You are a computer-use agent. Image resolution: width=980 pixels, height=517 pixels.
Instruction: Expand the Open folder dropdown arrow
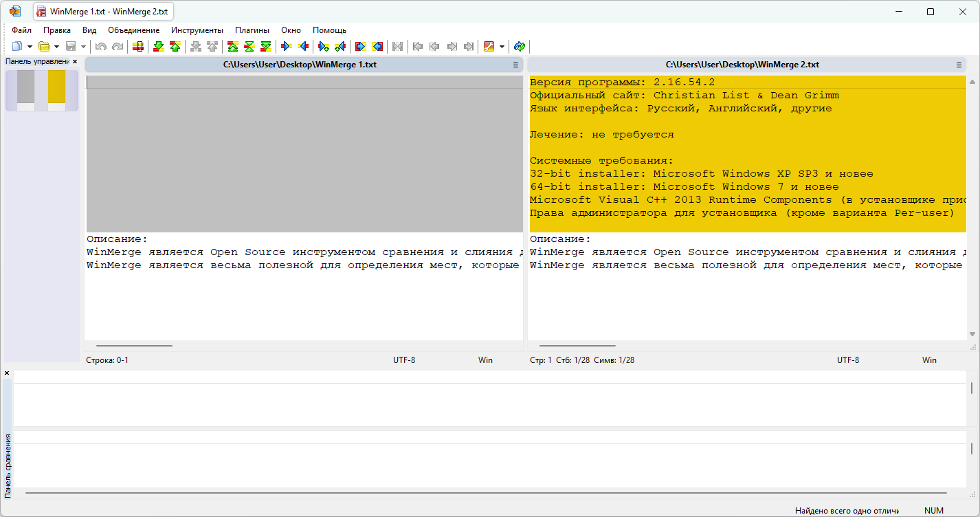56,47
